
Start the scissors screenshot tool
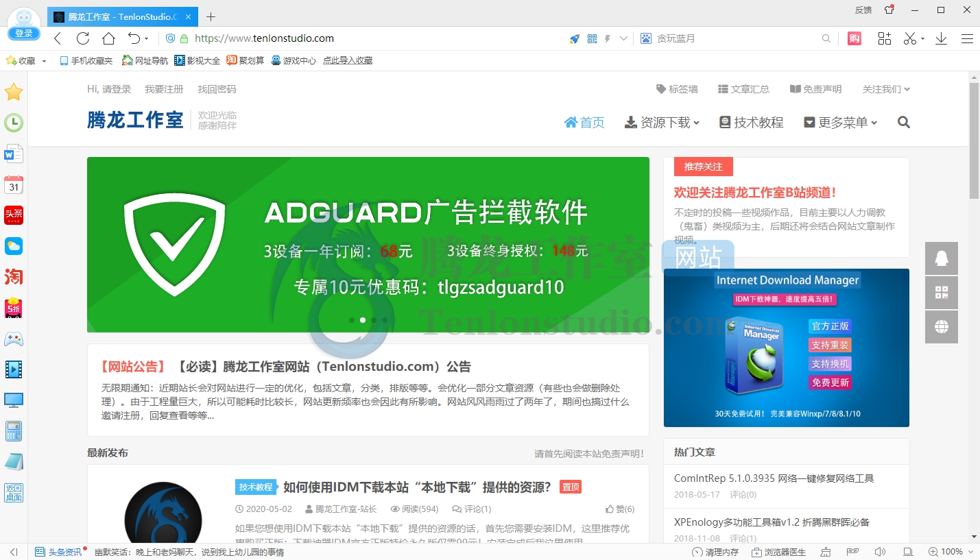coord(910,38)
